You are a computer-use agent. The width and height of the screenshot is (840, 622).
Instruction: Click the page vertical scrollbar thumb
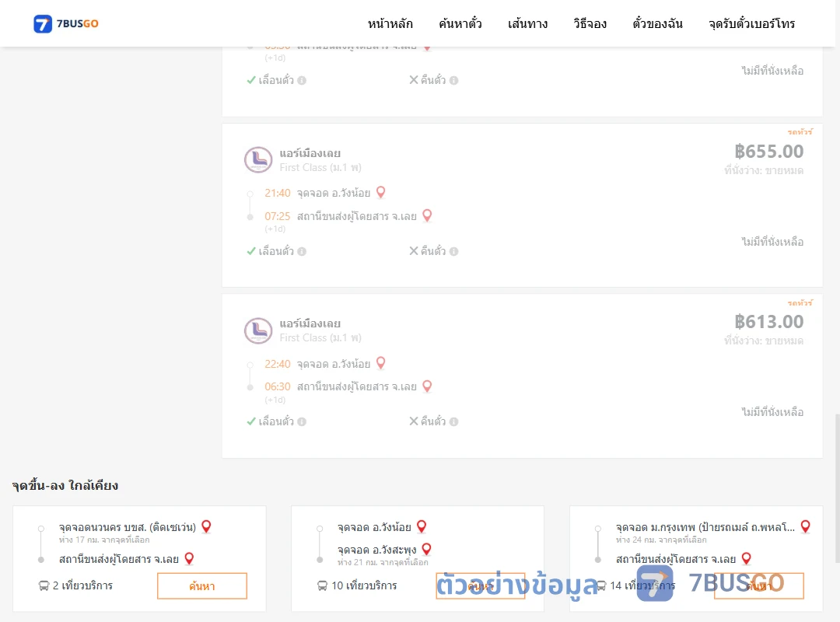pos(837,488)
